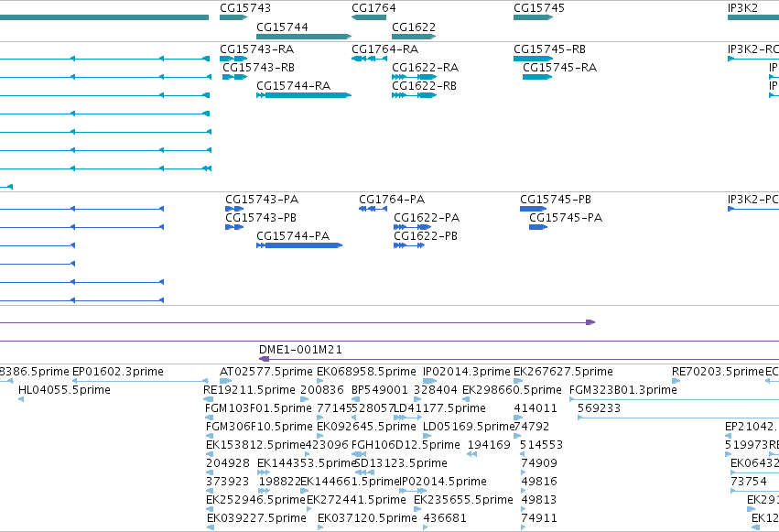Image resolution: width=779 pixels, height=532 pixels.
Task: Select the CG15743 gene bar
Action: [233, 17]
